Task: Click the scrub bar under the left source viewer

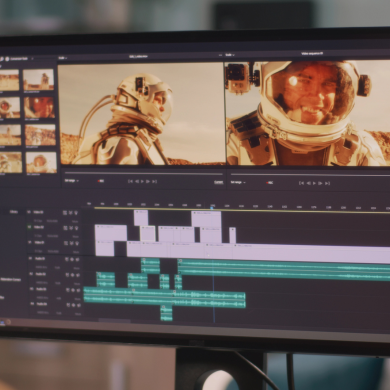Action: coord(144,173)
